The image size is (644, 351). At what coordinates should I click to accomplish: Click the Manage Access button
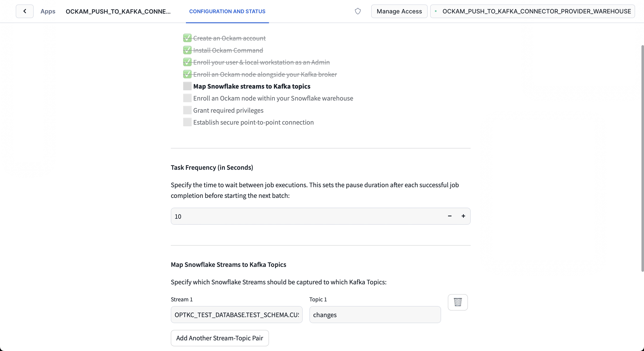pyautogui.click(x=399, y=11)
